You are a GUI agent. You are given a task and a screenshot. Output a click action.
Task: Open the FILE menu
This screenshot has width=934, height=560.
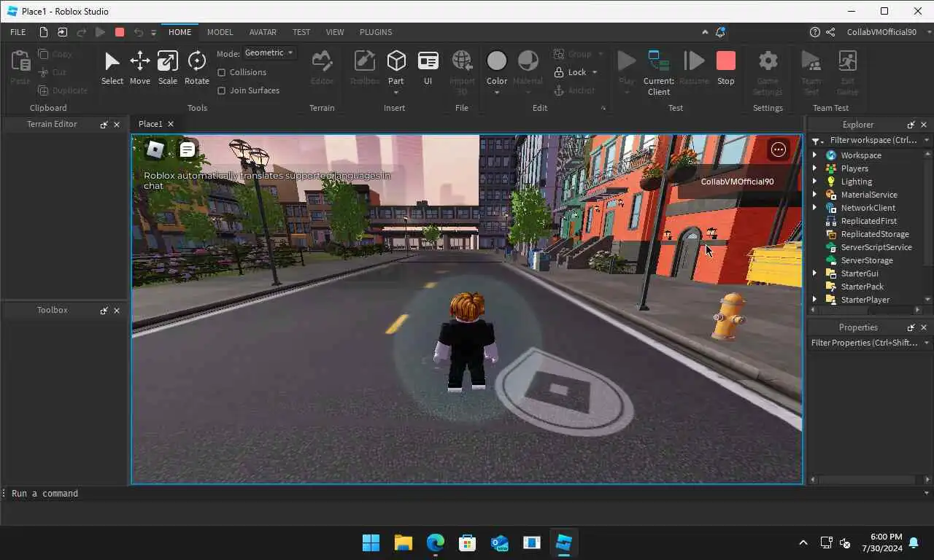click(18, 32)
